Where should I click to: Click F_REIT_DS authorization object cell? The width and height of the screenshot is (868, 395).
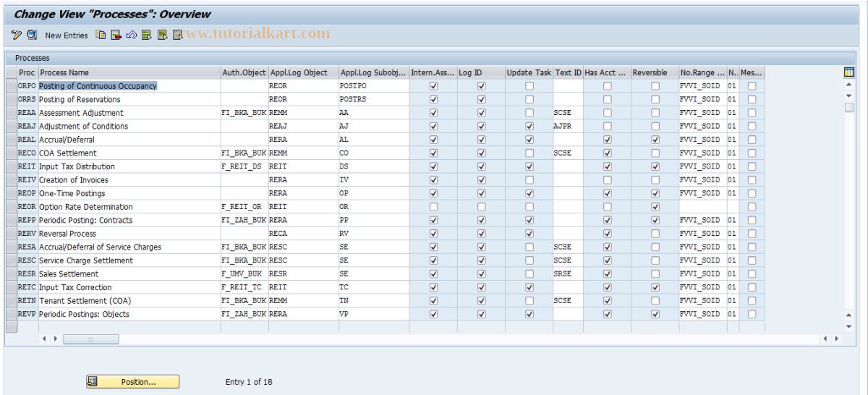pos(244,166)
